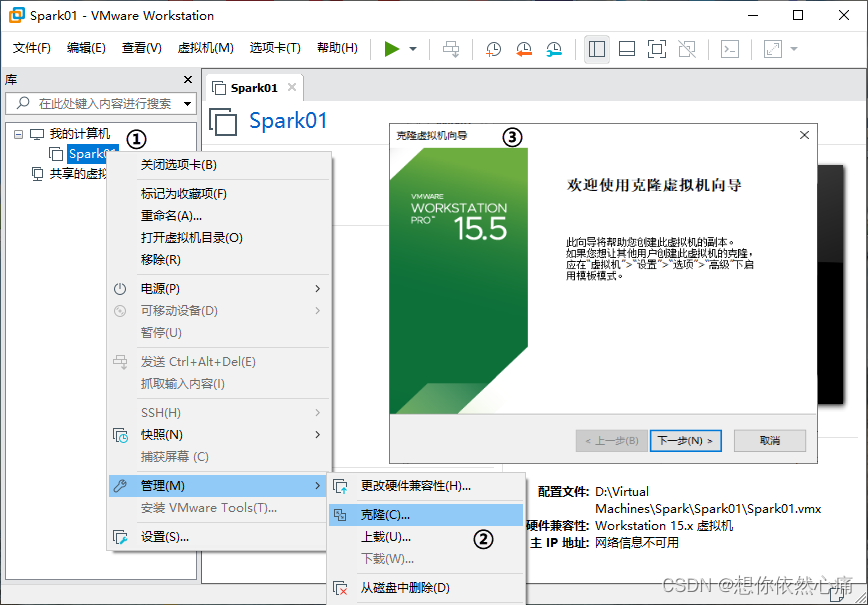Click the 管理(M) menu entry
Viewport: 868px width, 605px height.
point(218,485)
